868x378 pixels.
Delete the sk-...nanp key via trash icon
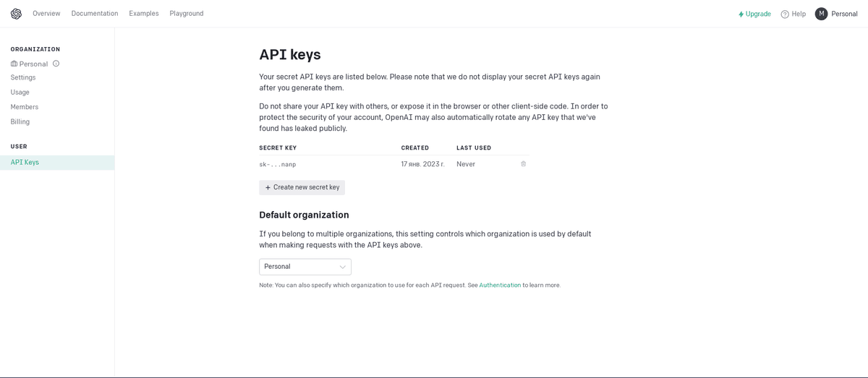point(524,164)
